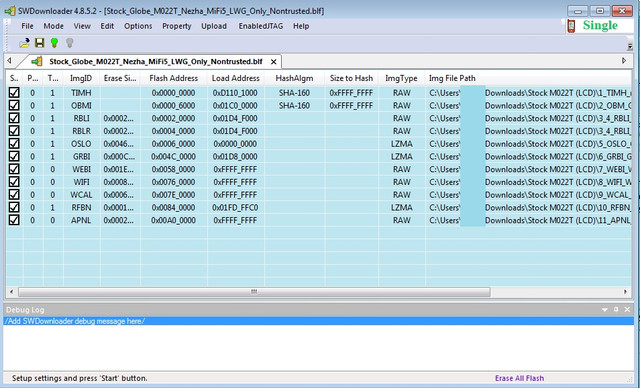This screenshot has width=640, height=388.
Task: Stop the download with the gray bulb icon
Action: coord(70,43)
